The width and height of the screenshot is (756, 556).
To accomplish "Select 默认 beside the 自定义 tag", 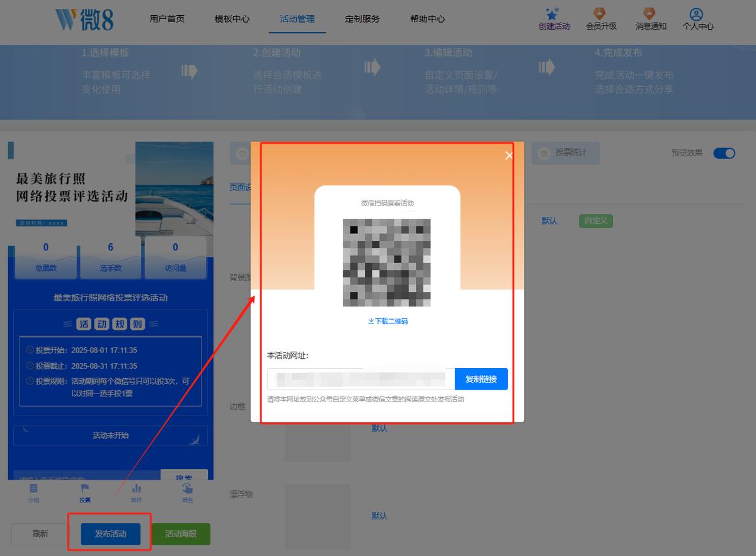I will pos(549,221).
